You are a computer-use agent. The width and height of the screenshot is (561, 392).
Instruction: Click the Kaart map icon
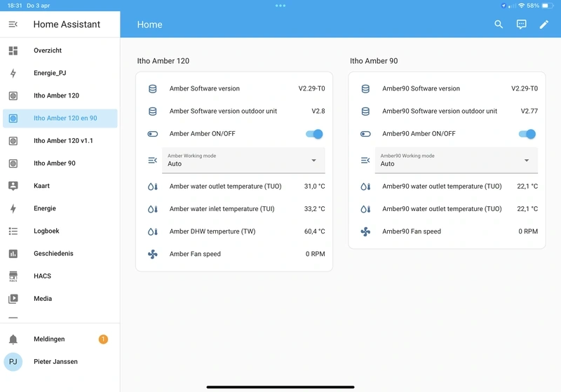(x=13, y=186)
